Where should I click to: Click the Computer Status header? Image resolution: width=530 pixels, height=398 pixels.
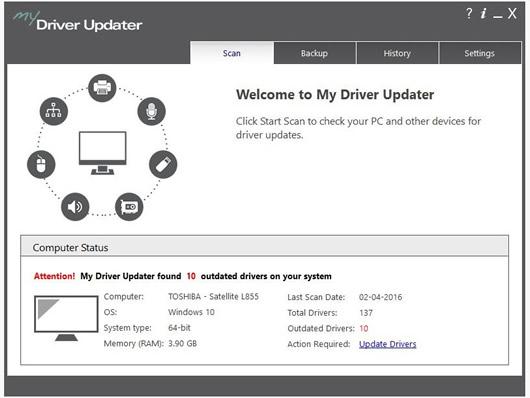coord(265,247)
